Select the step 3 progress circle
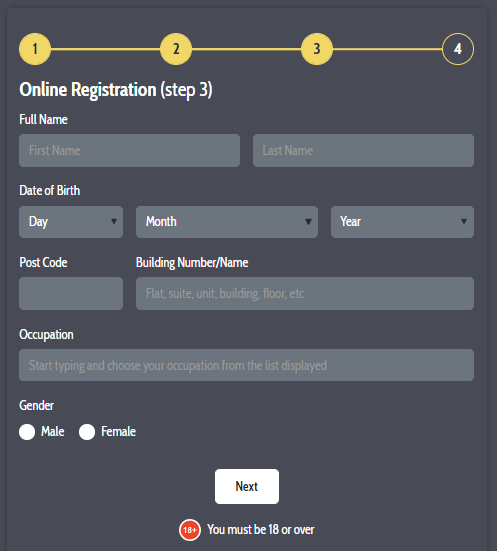This screenshot has height=551, width=497. tap(317, 49)
